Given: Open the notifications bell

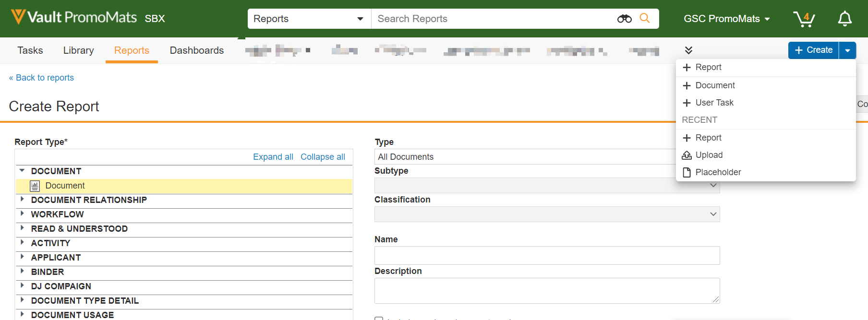Looking at the screenshot, I should coord(844,19).
